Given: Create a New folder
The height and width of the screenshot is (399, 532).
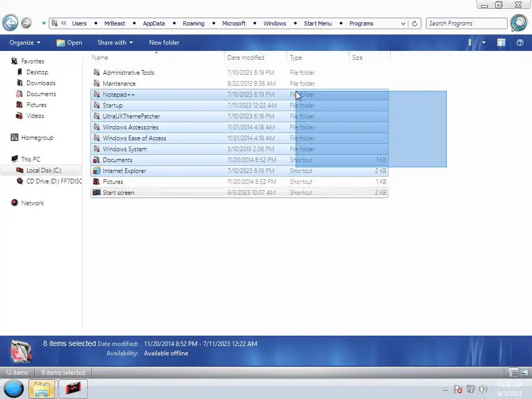Looking at the screenshot, I should pyautogui.click(x=164, y=43).
